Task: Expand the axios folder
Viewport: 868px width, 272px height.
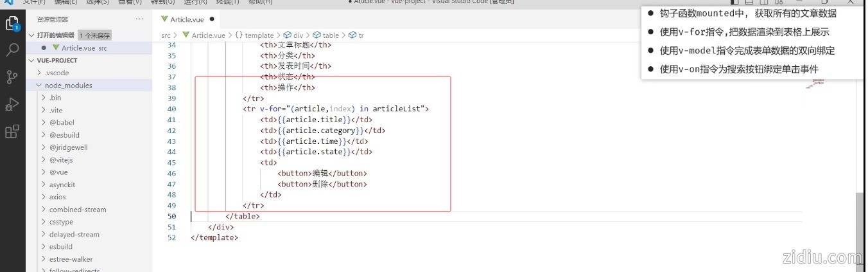Action: [57, 197]
